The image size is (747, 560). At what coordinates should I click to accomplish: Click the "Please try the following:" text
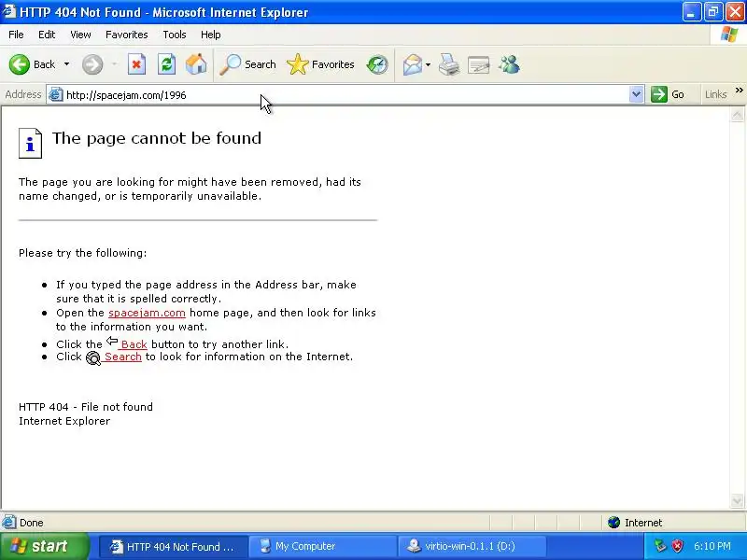83,253
